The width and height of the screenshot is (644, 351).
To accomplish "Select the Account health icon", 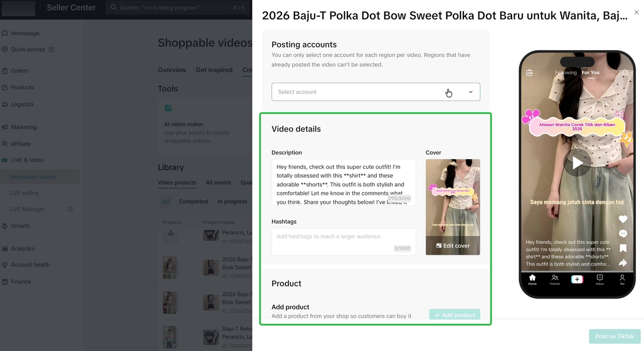I will pyautogui.click(x=5, y=264).
